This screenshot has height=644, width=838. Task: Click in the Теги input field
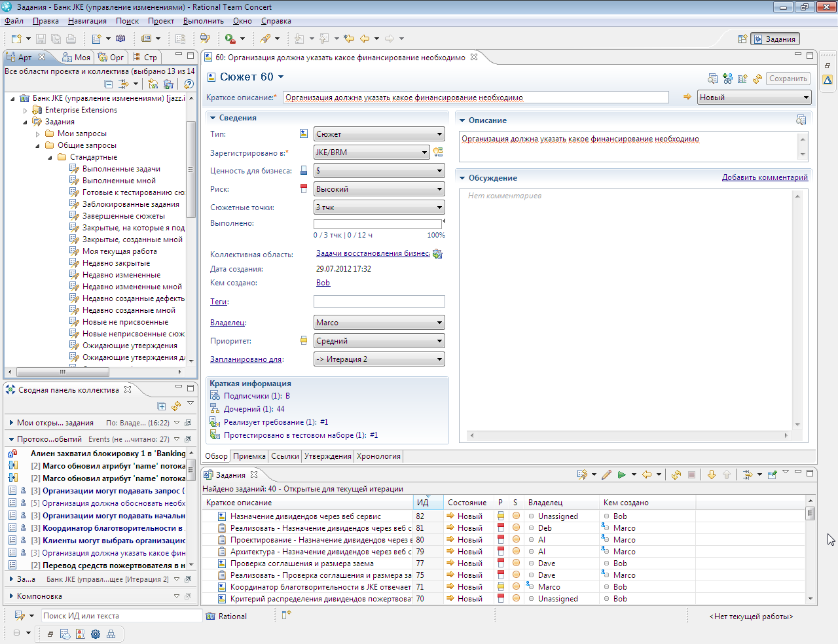point(379,302)
